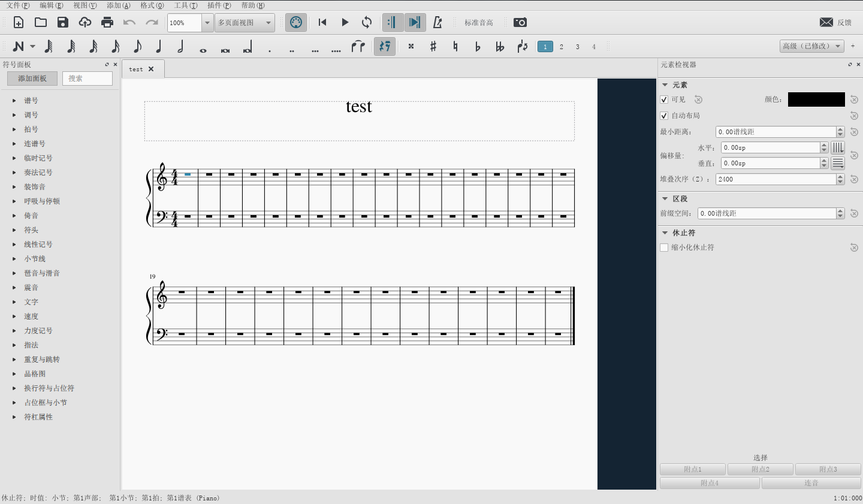Toggle the rest input icon
This screenshot has height=504, width=863.
[x=385, y=46]
